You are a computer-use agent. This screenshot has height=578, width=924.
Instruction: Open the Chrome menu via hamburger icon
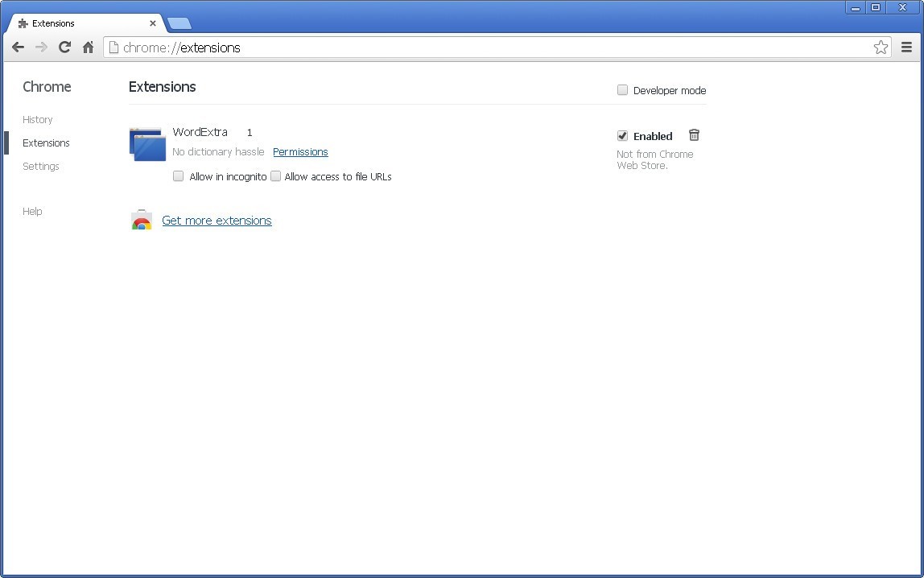tap(906, 47)
